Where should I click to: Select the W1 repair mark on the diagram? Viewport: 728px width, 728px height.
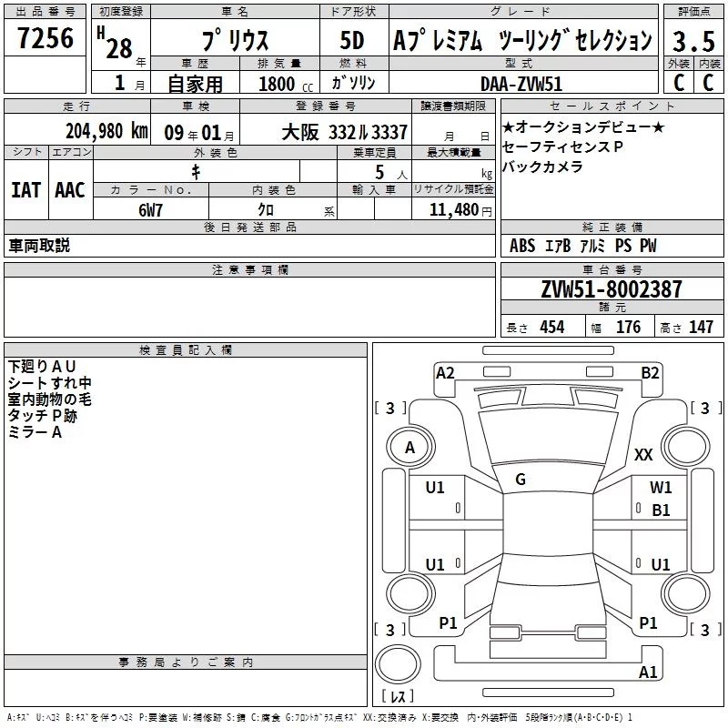click(x=661, y=488)
